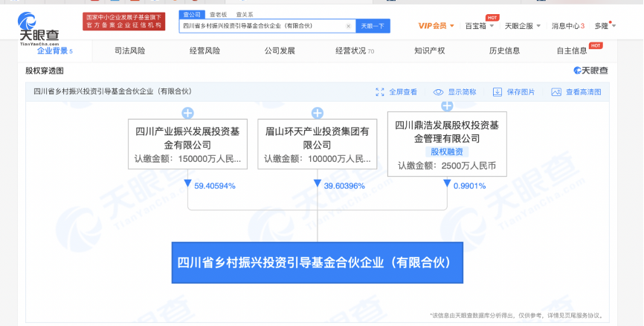Expand plus above 四川产业振兴发展投资基金有限公司

pyautogui.click(x=187, y=113)
